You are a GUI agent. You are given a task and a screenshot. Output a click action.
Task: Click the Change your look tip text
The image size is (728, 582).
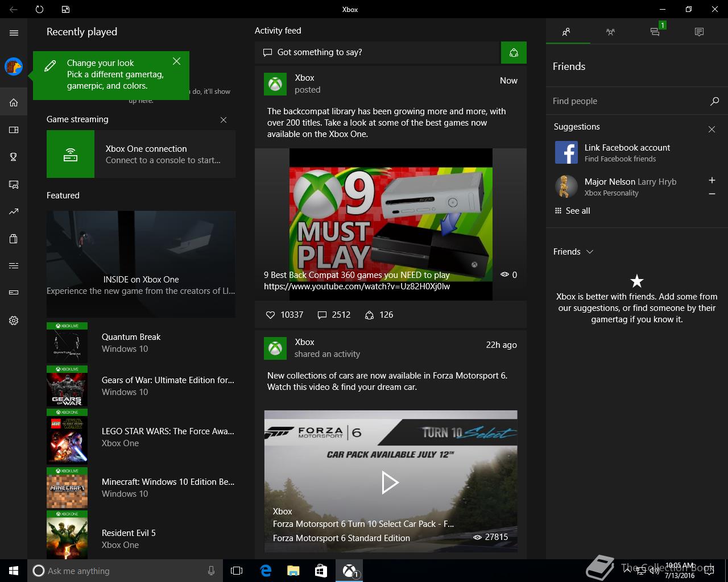(x=115, y=74)
